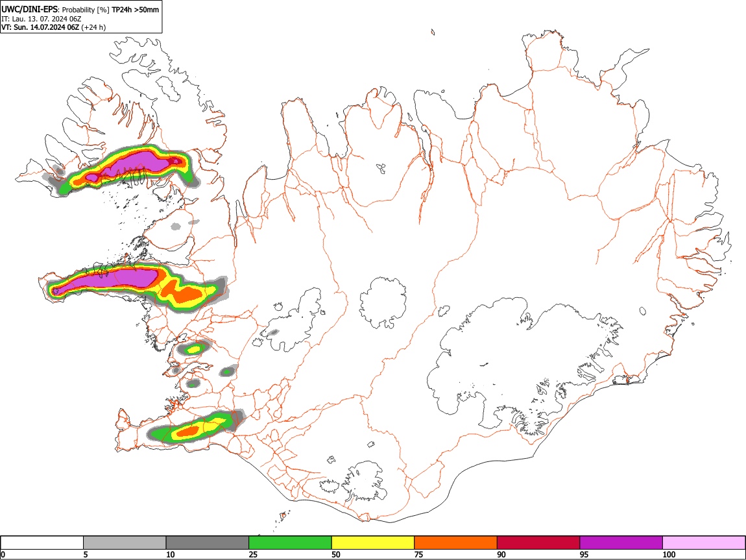The height and width of the screenshot is (560, 746).
Task: Pick the red 90–95% legend swatch
Action: pyautogui.click(x=538, y=542)
